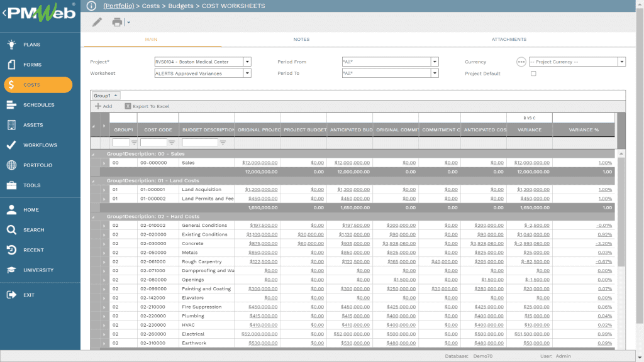Switch to the Notes tab
The width and height of the screenshot is (644, 362).
point(301,40)
